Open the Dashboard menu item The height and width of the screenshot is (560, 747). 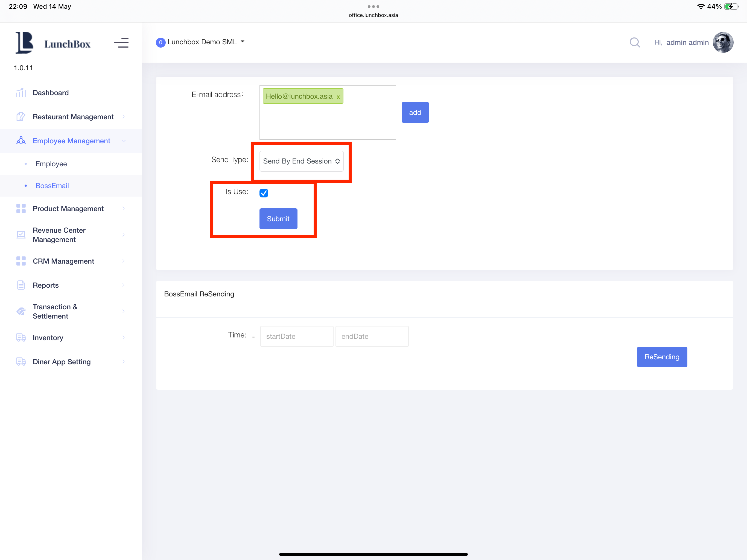coord(71,92)
